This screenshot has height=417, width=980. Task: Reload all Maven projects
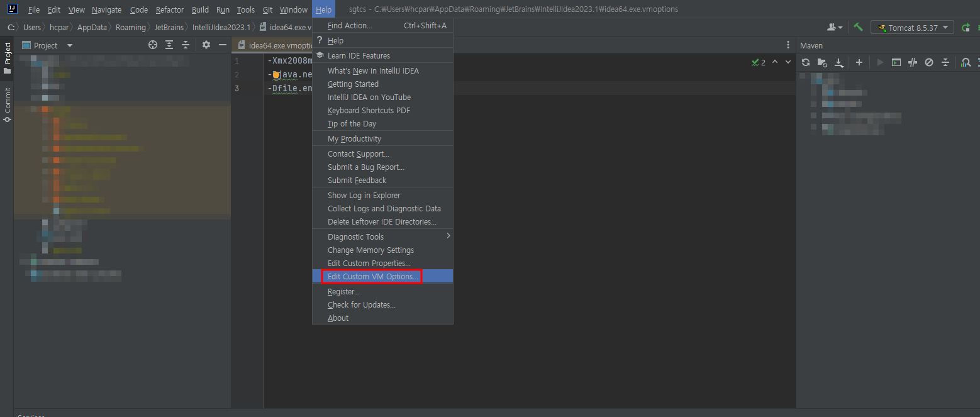click(x=805, y=62)
